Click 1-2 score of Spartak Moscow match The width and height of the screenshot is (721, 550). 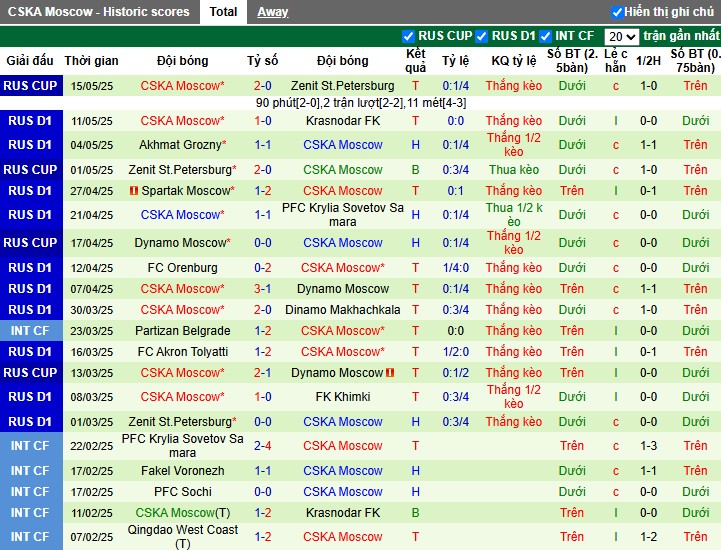pyautogui.click(x=263, y=190)
